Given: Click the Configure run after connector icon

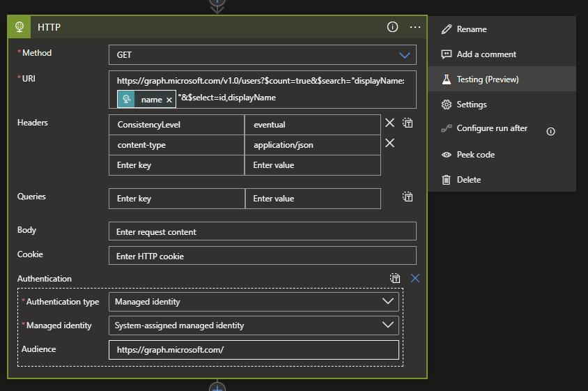Looking at the screenshot, I should [x=447, y=129].
